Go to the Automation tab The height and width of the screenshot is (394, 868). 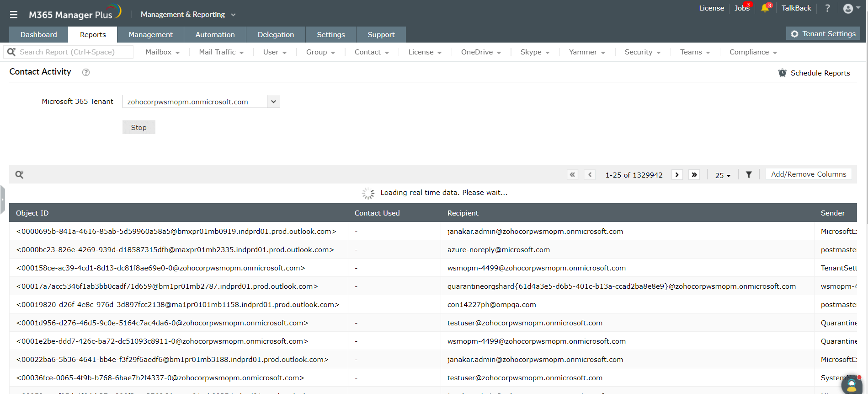click(x=215, y=35)
